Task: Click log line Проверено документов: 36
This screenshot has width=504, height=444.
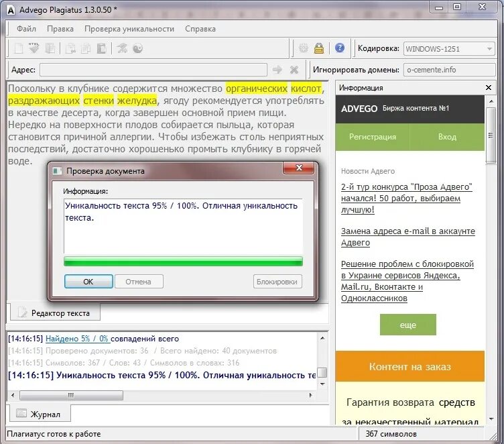Action: [x=142, y=351]
